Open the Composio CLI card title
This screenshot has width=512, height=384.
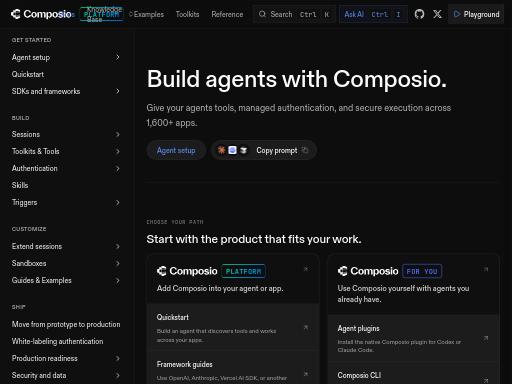tap(359, 375)
